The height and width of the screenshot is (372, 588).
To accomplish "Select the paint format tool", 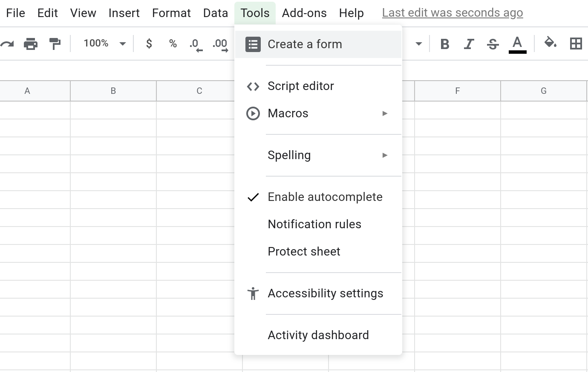I will coord(55,44).
